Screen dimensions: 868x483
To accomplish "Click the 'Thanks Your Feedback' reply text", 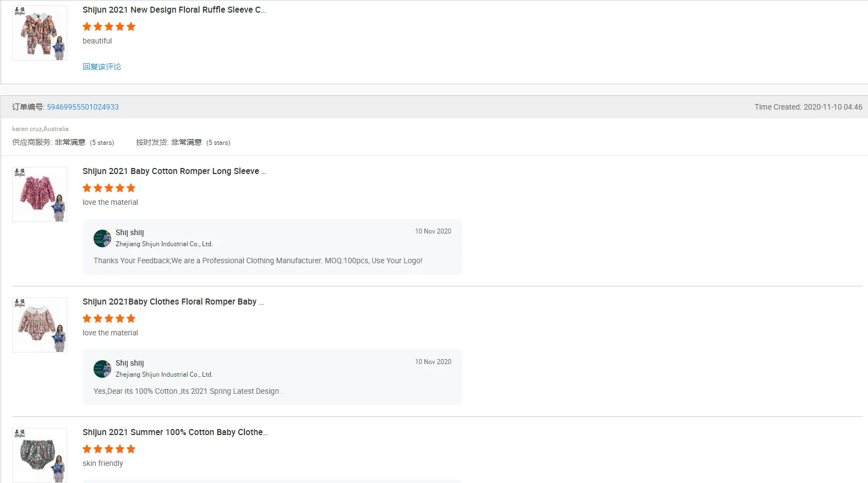I will tap(258, 261).
